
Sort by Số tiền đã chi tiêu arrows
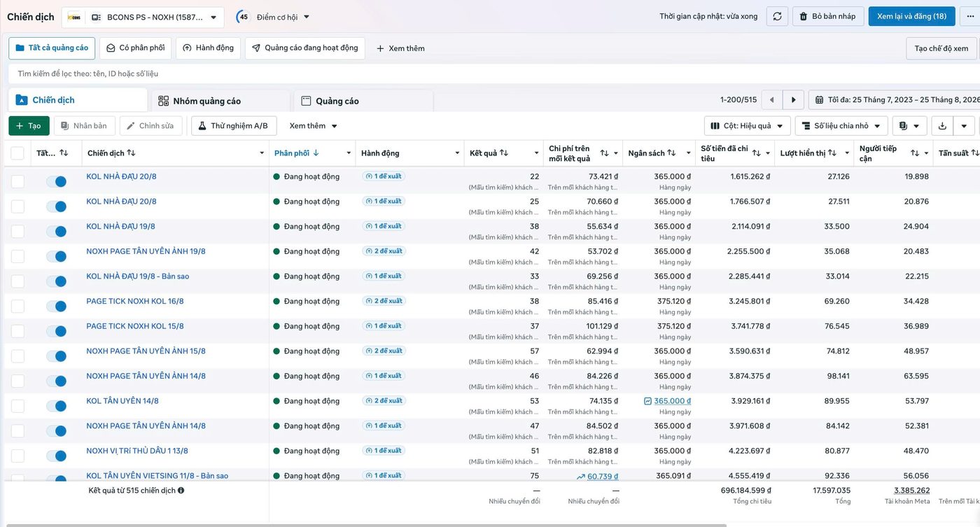(x=757, y=153)
